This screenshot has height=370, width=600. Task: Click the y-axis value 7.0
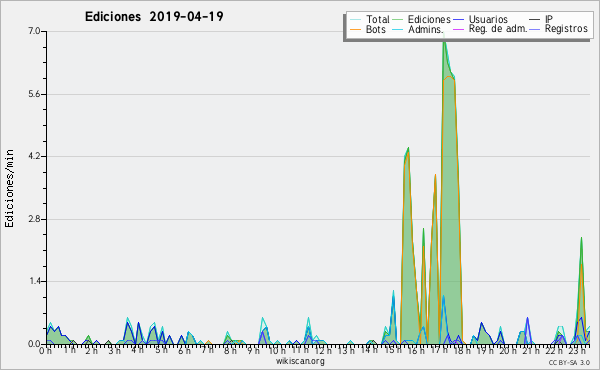click(x=34, y=31)
